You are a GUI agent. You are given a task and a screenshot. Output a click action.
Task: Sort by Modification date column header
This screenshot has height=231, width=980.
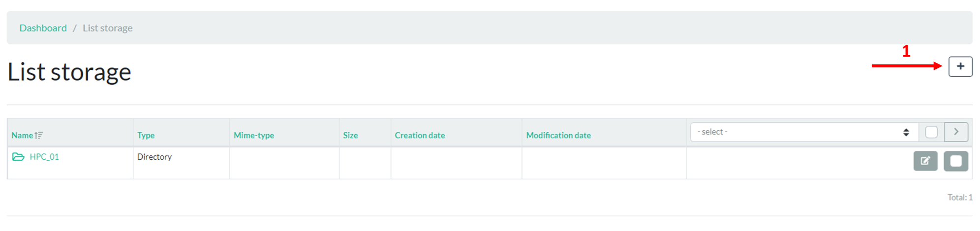coord(558,135)
